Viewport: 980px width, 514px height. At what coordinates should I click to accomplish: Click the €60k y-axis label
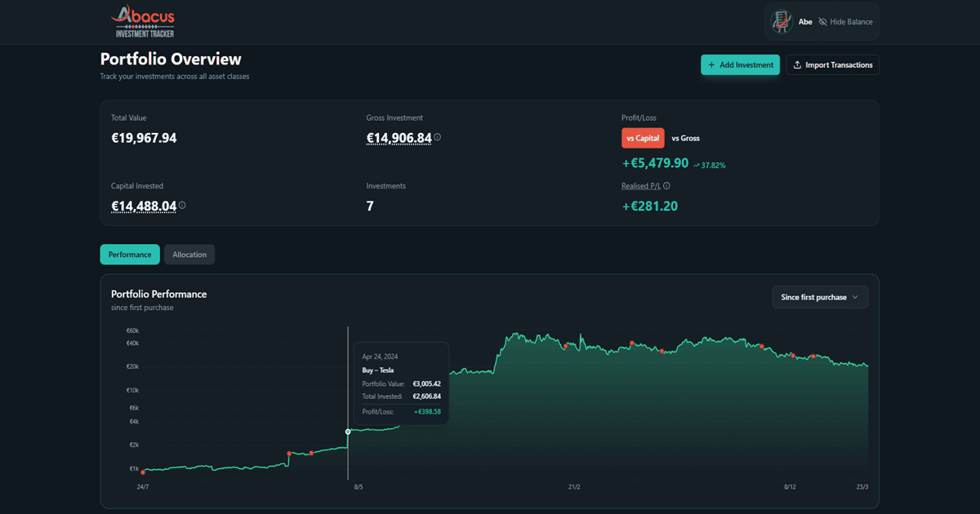pyautogui.click(x=132, y=331)
